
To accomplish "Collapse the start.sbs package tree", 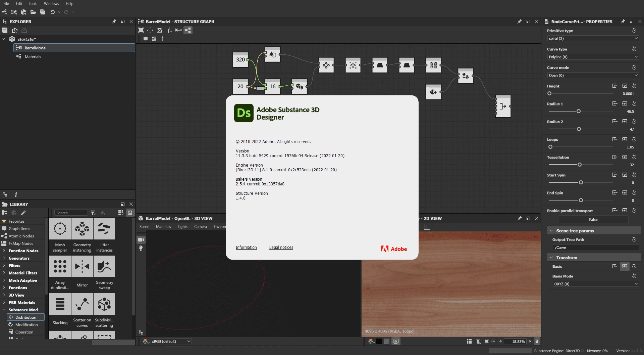I will click(3, 39).
